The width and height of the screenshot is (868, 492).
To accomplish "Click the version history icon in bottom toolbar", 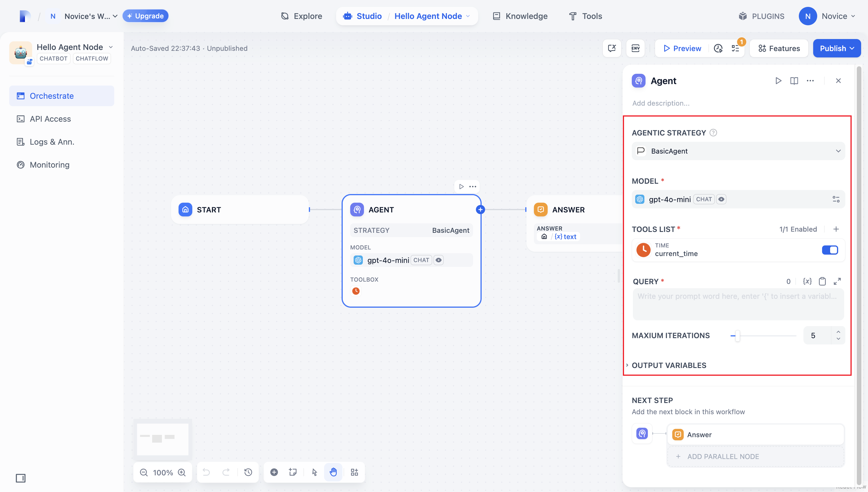I will click(248, 472).
